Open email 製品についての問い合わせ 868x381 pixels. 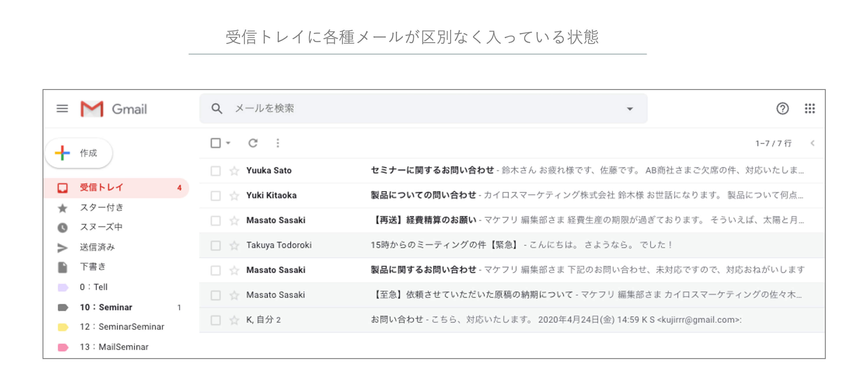[512, 196]
